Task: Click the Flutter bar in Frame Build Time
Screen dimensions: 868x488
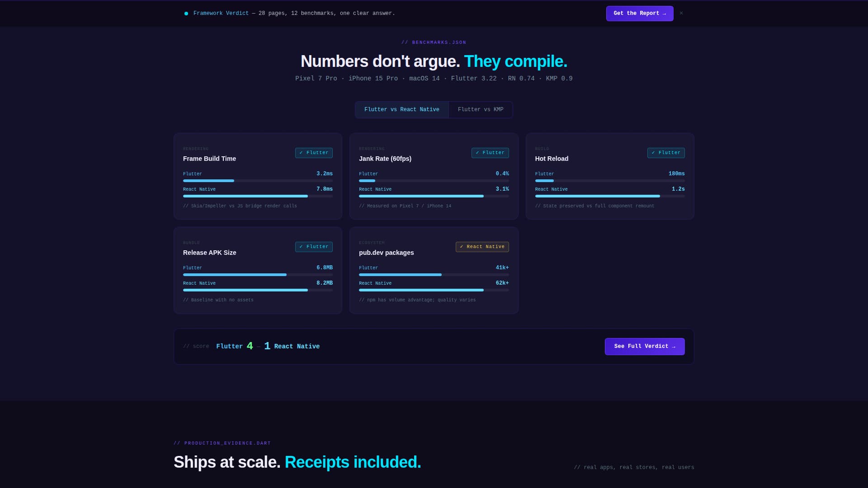Action: coord(258,181)
